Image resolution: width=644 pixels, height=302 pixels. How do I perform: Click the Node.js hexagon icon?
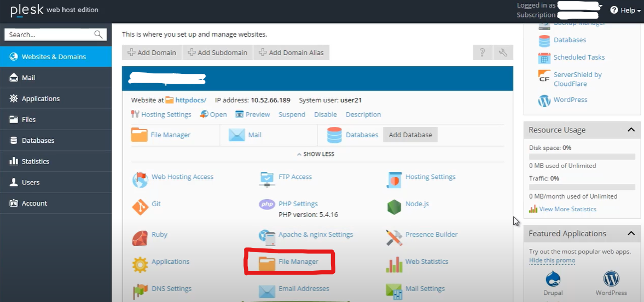pyautogui.click(x=394, y=207)
